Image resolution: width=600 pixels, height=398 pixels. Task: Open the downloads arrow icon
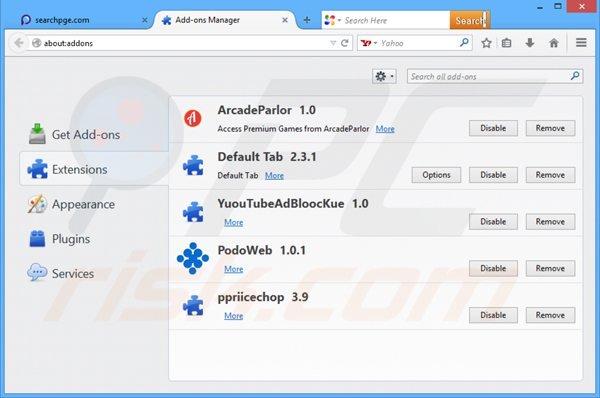[x=530, y=43]
